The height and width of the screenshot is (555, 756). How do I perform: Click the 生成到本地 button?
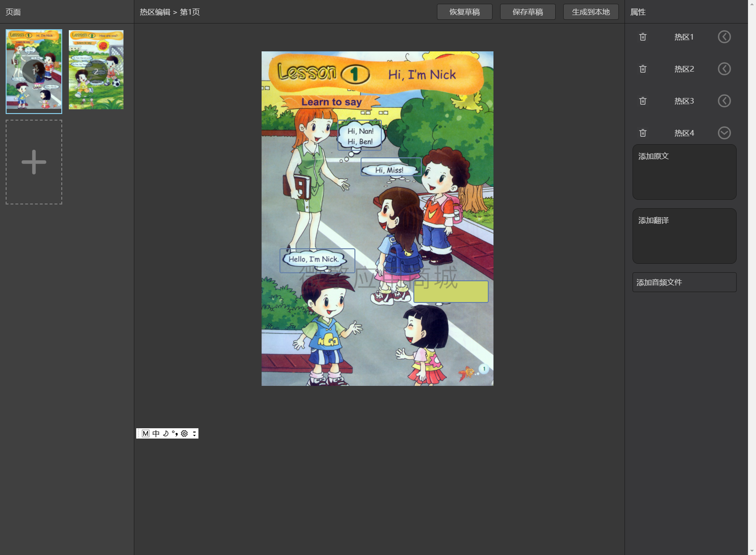click(591, 12)
